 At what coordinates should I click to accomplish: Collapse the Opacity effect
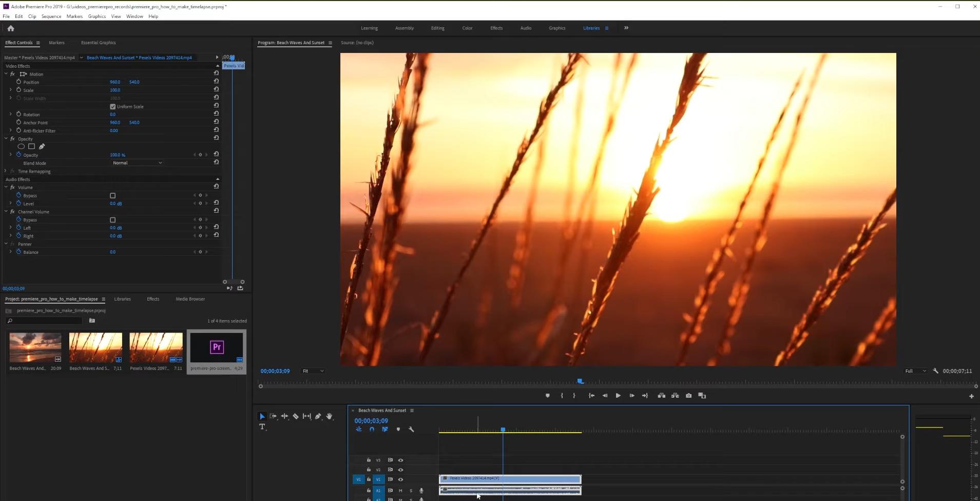(6, 139)
